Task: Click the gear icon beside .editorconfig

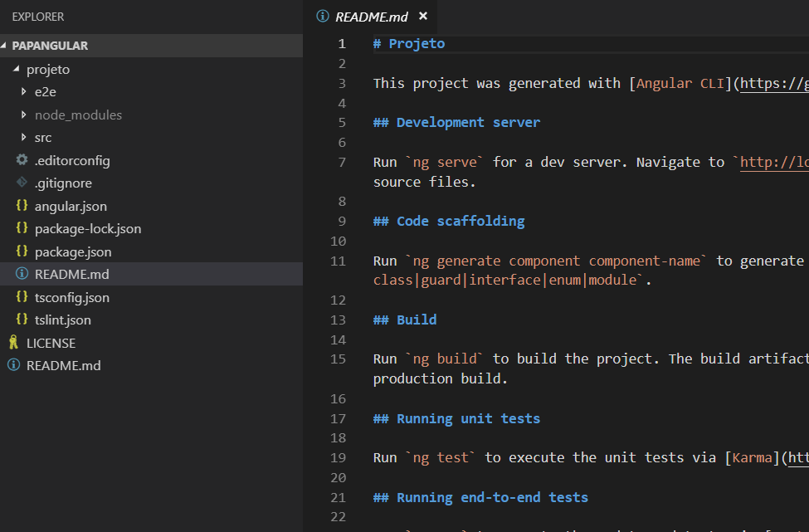Action: point(22,160)
